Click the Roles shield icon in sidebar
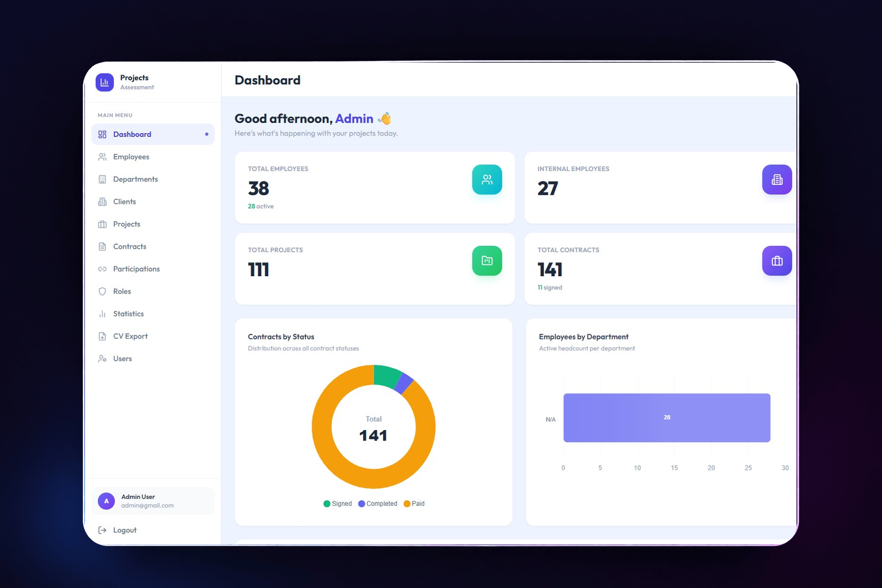This screenshot has height=588, width=882. coord(102,291)
